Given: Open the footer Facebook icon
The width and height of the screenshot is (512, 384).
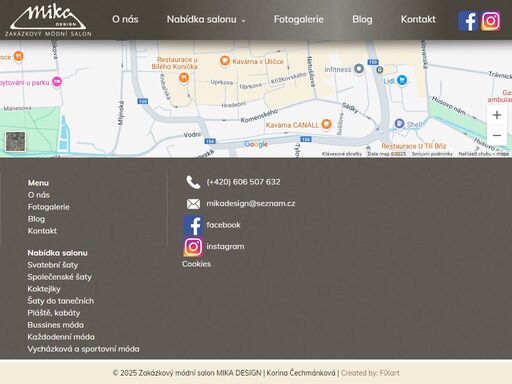Looking at the screenshot, I should pyautogui.click(x=193, y=225).
